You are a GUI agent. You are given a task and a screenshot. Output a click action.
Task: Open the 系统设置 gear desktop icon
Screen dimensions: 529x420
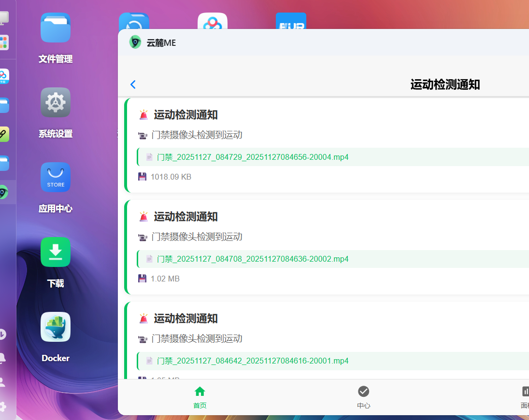pyautogui.click(x=56, y=102)
